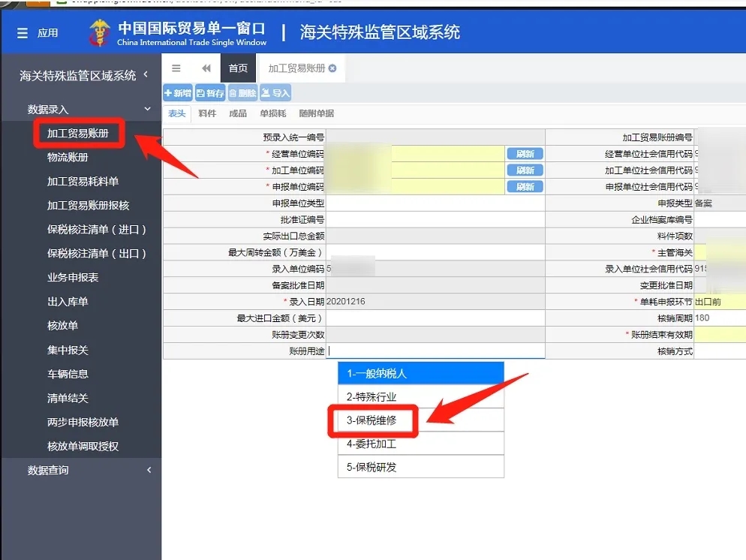The width and height of the screenshot is (746, 560).
Task: Open the 单损耗 tab
Action: click(x=272, y=113)
